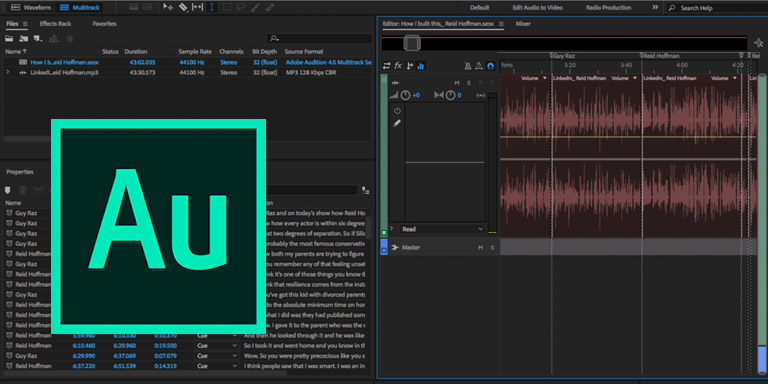Click the overview navigator zoom handle
The image size is (768, 384).
pos(412,44)
